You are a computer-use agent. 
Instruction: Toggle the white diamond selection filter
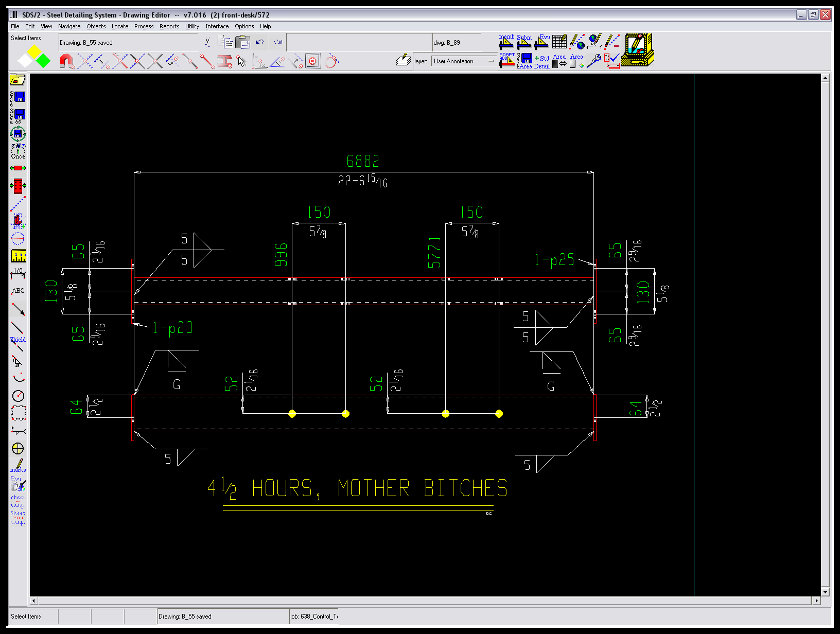tap(24, 61)
